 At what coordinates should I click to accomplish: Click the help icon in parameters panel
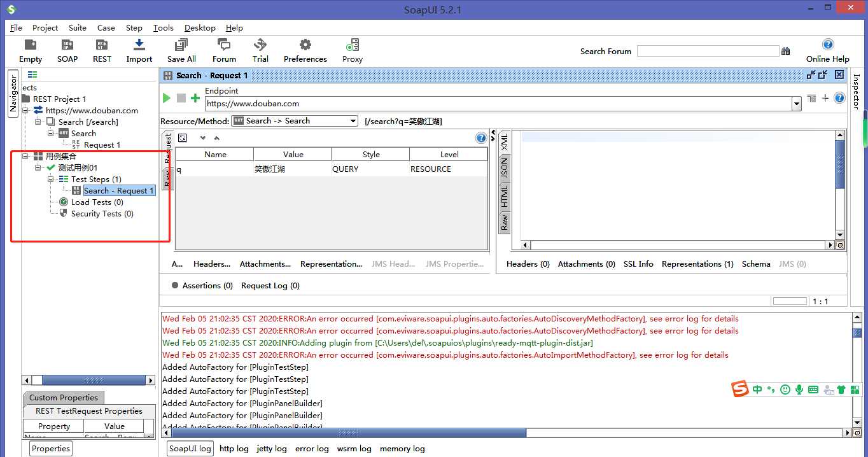pyautogui.click(x=481, y=138)
